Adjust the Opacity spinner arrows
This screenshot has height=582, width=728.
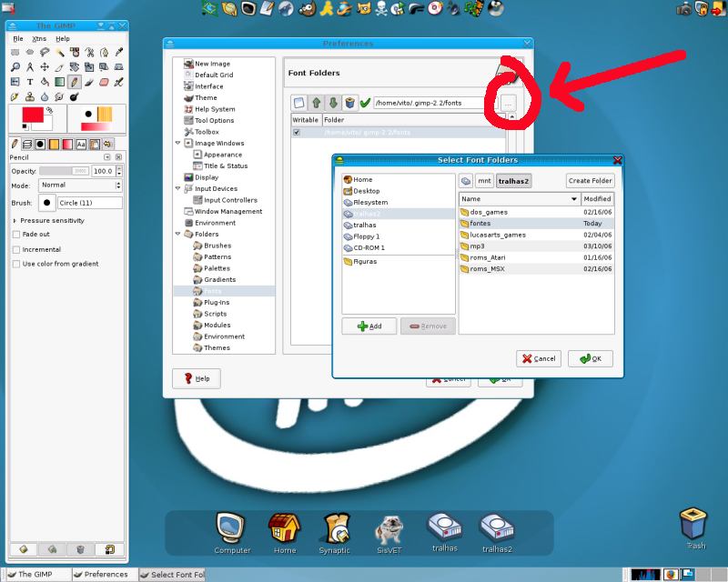click(x=119, y=171)
